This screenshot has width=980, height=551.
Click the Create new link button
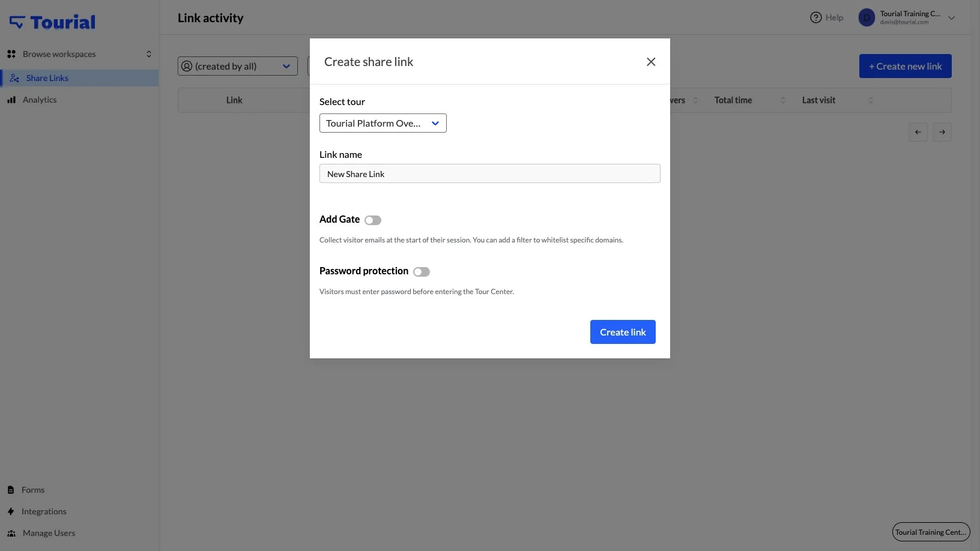tap(906, 66)
